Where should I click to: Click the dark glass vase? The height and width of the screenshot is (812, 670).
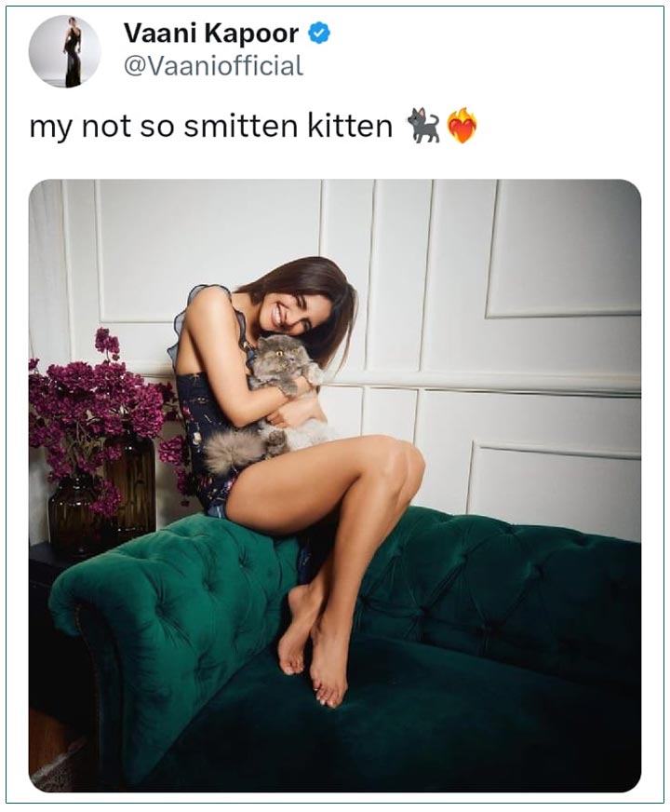(x=102, y=497)
